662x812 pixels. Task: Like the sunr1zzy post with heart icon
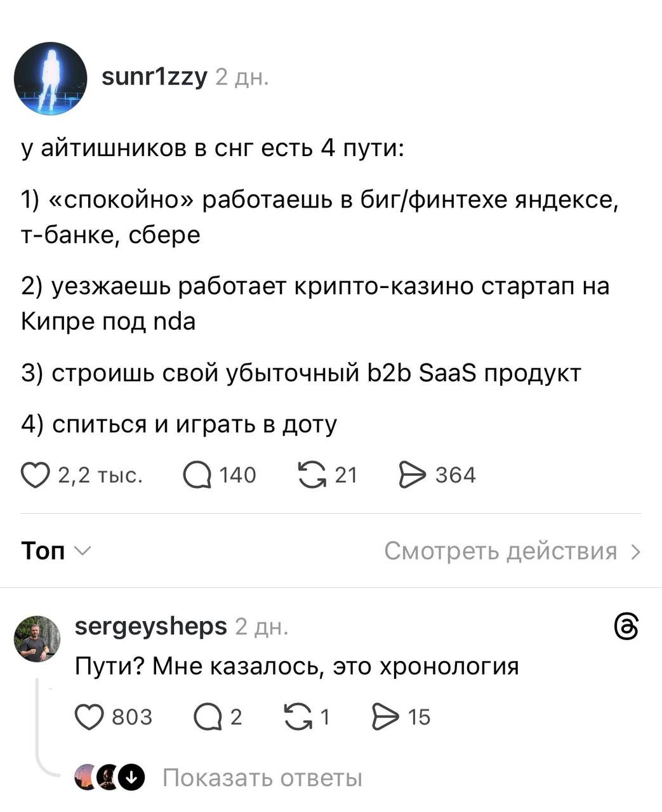coord(35,475)
